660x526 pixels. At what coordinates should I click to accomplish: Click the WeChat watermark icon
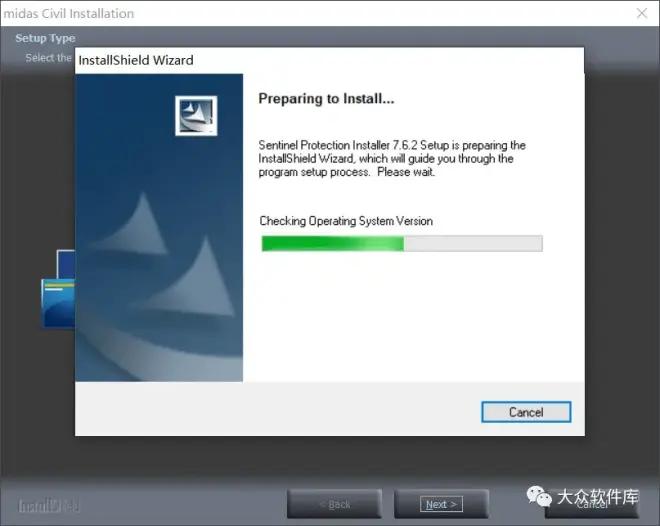539,497
